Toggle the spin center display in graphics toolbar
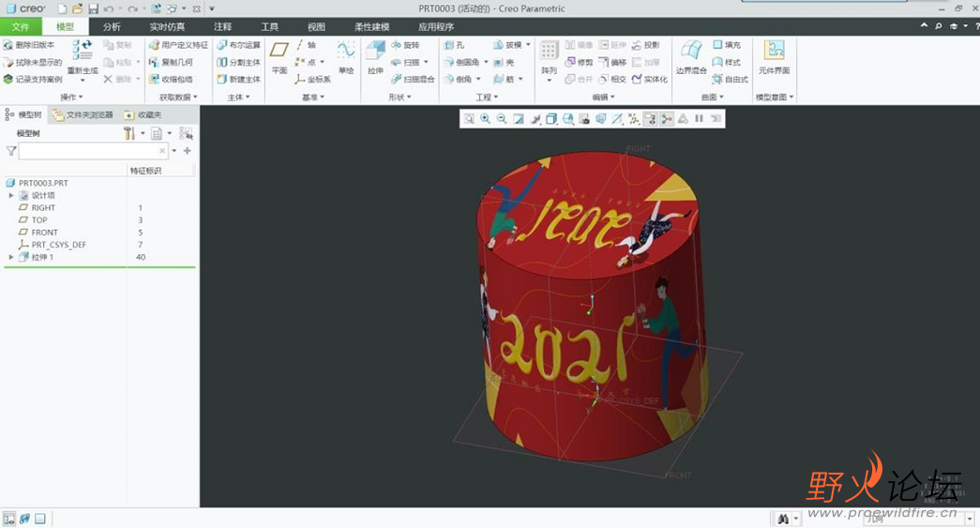Screen dimensions: 980x528 (x=666, y=119)
